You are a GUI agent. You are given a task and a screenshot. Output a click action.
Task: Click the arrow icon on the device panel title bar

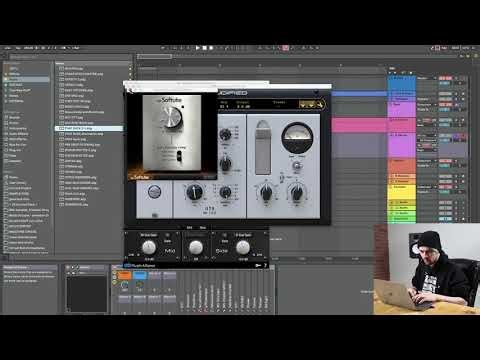pos(258,265)
